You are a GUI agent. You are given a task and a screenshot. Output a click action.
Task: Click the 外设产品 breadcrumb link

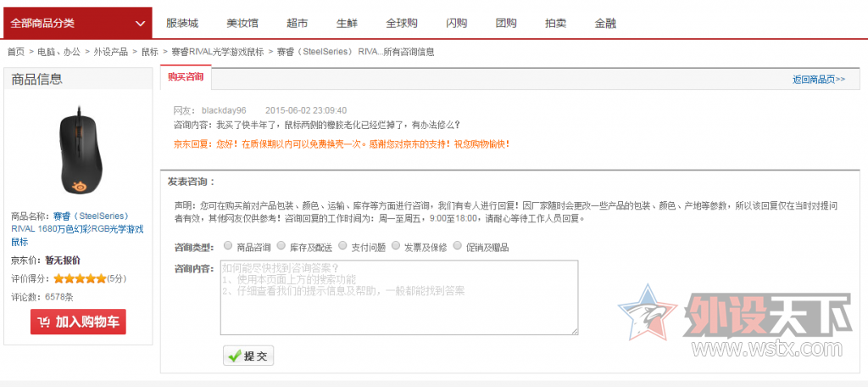click(111, 52)
